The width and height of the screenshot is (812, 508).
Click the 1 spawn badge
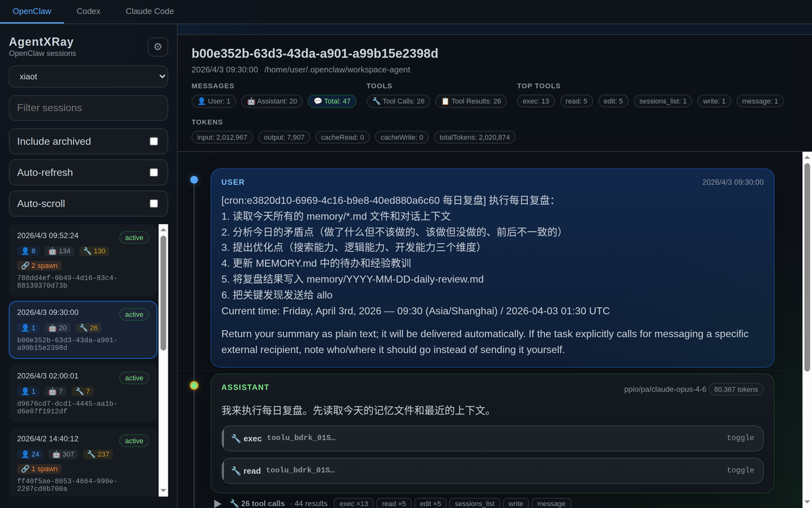pos(39,469)
